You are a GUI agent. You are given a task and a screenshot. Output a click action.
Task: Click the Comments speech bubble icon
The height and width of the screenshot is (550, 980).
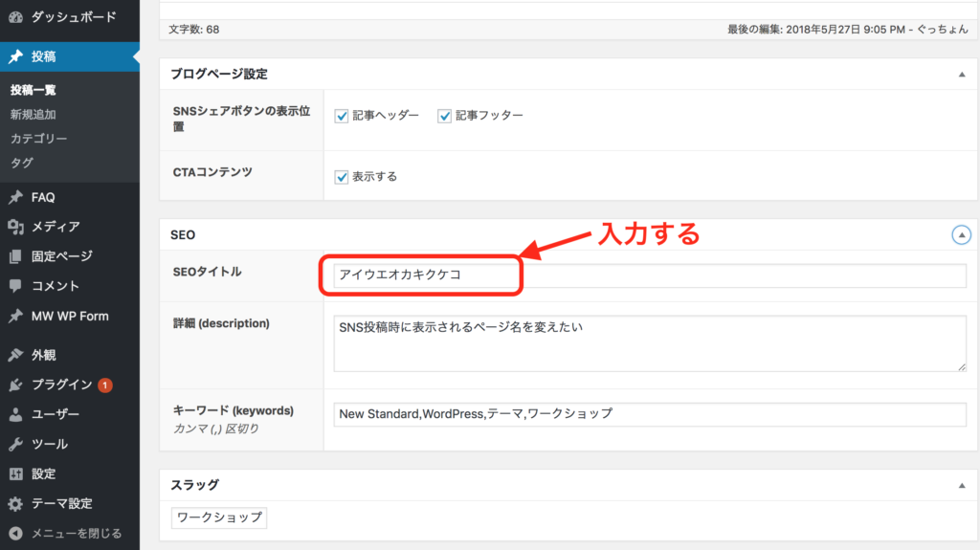pyautogui.click(x=15, y=286)
